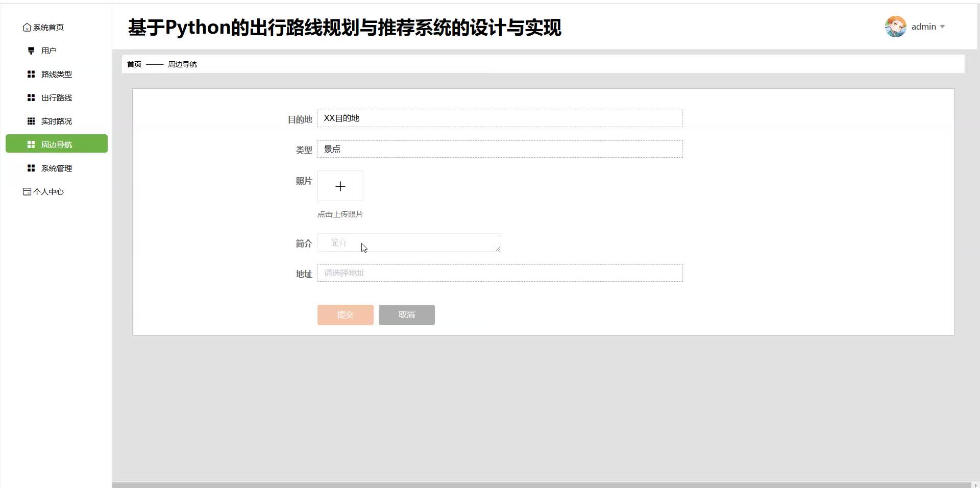Submit the form with 提交
Screen dimensions: 980x488
345,314
